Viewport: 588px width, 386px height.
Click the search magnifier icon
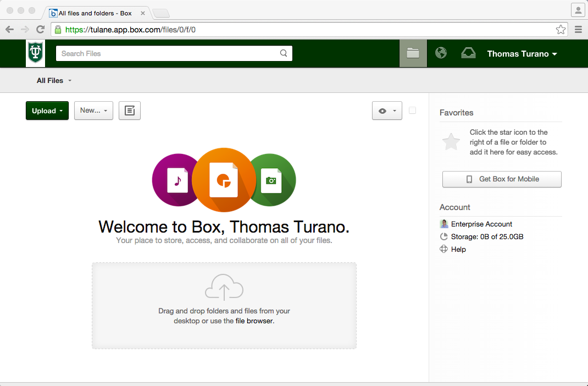284,53
